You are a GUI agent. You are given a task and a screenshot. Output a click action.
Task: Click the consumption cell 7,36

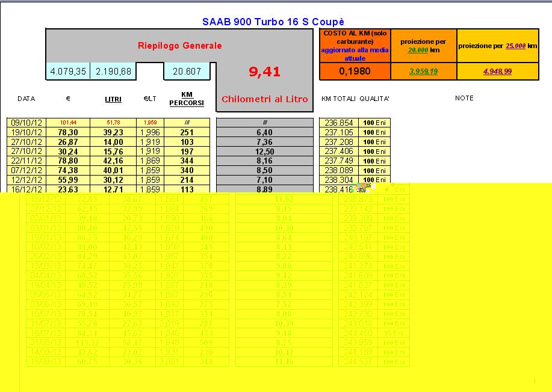point(265,142)
